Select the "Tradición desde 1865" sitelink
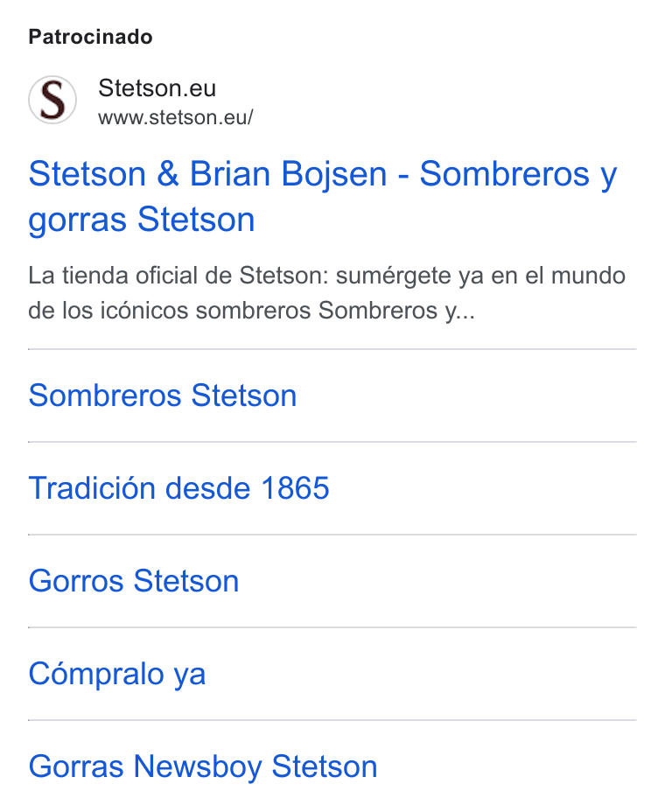Image resolution: width=665 pixels, height=812 pixels. point(178,488)
